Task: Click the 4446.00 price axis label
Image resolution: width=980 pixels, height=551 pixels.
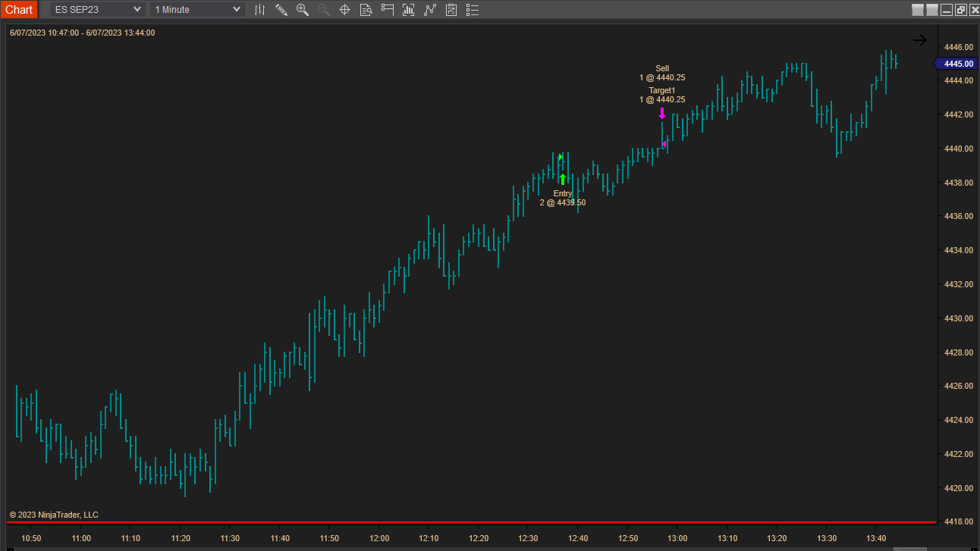Action: 958,47
